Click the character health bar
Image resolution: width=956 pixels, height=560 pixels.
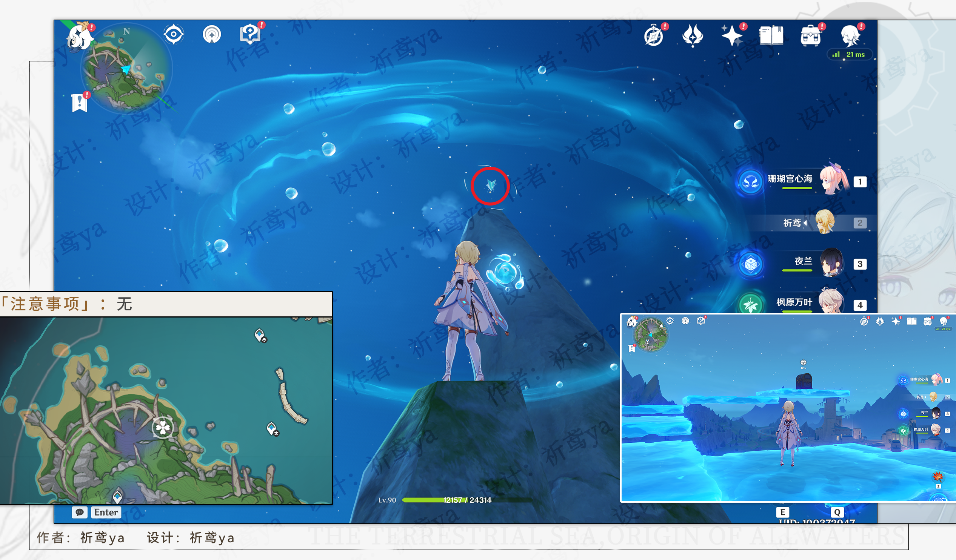466,500
